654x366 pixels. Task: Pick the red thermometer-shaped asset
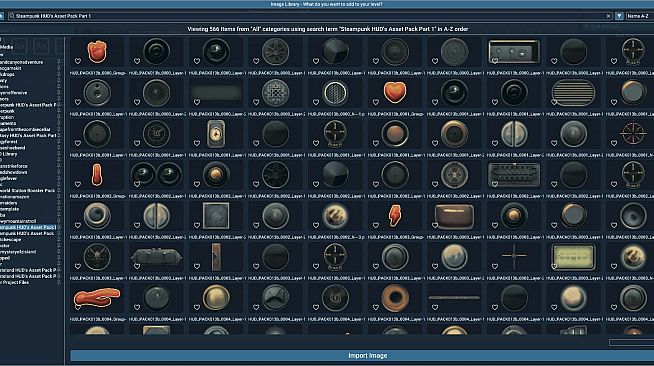click(x=97, y=174)
